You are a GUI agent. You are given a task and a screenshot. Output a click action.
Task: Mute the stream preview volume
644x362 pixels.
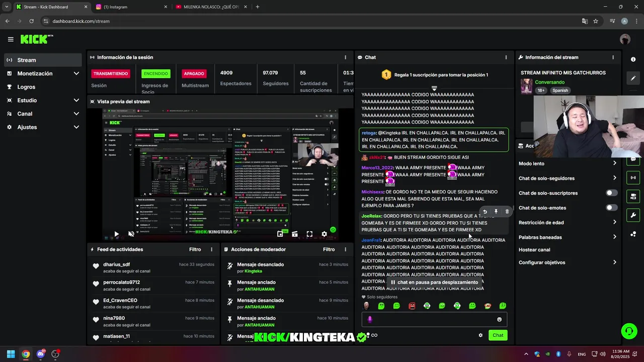point(131,234)
